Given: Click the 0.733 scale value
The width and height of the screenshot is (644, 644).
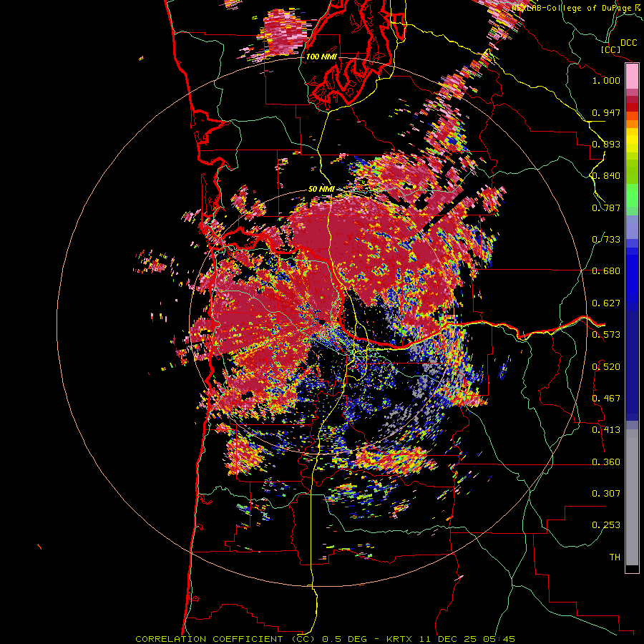Looking at the screenshot, I should (606, 240).
